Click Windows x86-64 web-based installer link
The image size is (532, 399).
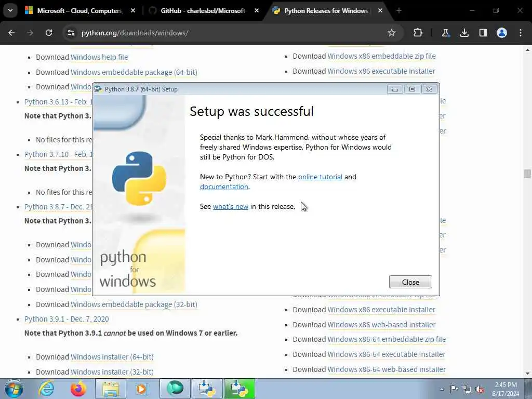[x=387, y=369]
